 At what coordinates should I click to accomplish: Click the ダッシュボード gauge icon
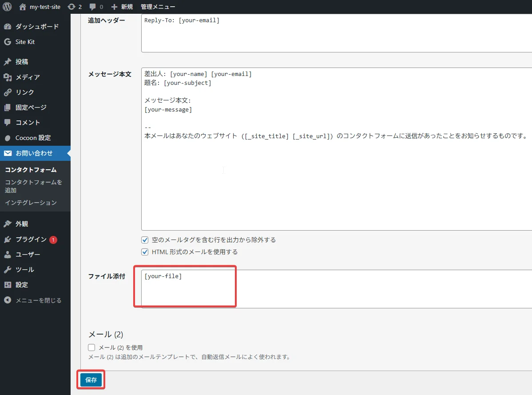(x=8, y=27)
